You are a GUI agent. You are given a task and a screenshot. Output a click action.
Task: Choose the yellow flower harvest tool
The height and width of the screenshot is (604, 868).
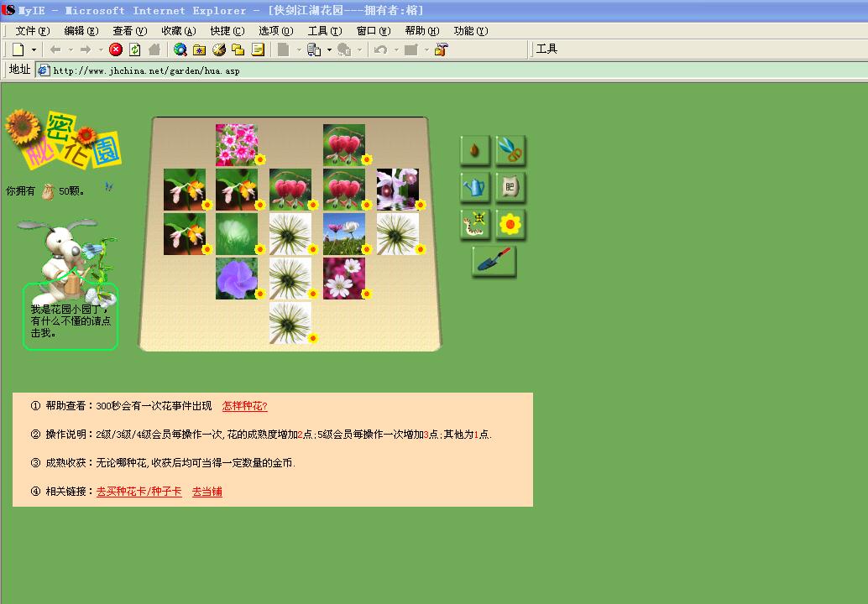[x=510, y=224]
